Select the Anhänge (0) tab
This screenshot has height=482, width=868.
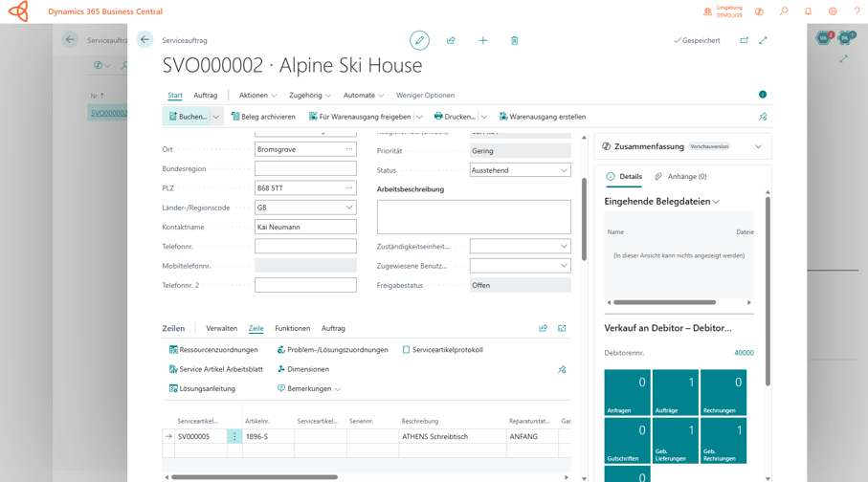pyautogui.click(x=680, y=177)
